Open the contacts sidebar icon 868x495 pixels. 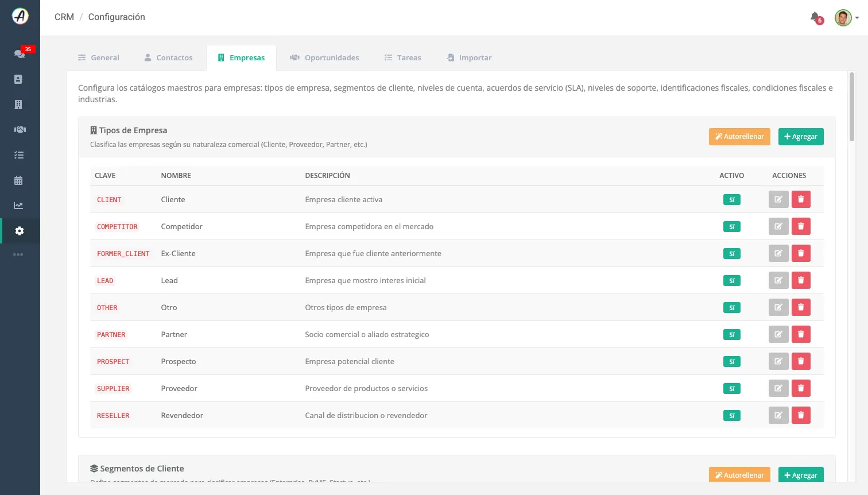point(18,79)
